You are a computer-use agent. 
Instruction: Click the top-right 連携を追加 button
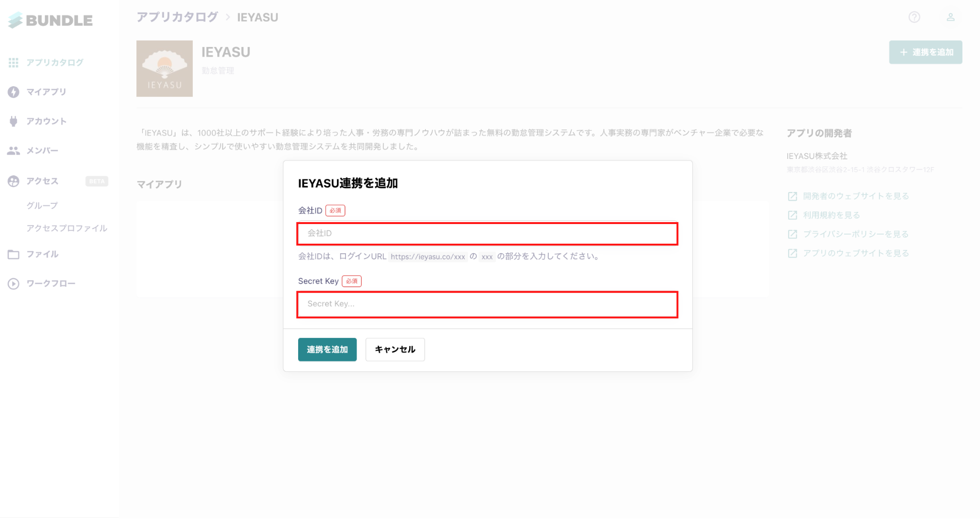(x=925, y=52)
